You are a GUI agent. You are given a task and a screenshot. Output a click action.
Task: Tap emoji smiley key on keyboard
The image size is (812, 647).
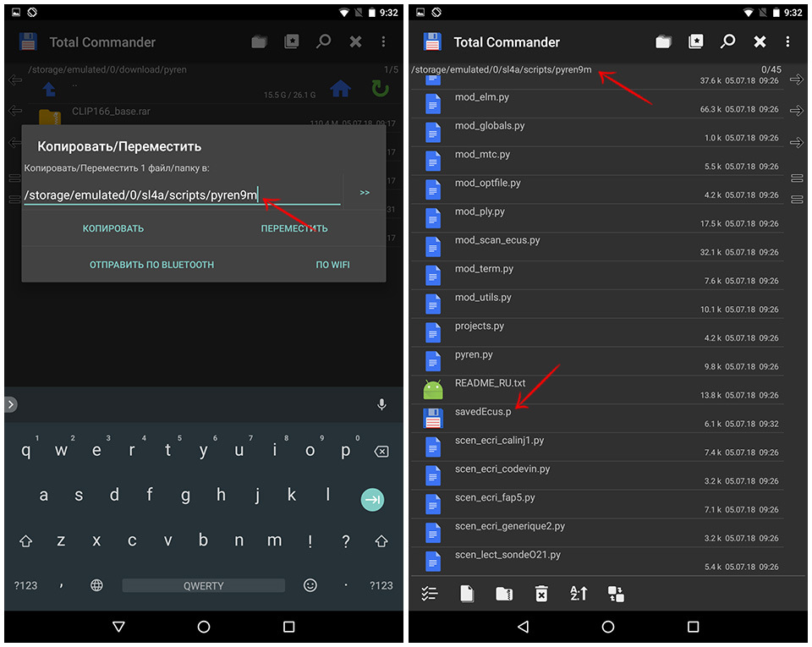(310, 585)
